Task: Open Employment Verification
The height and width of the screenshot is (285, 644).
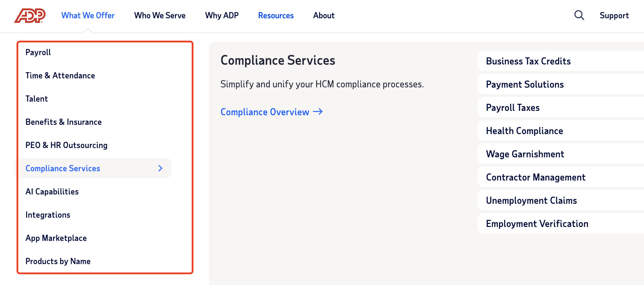Action: click(x=560, y=223)
